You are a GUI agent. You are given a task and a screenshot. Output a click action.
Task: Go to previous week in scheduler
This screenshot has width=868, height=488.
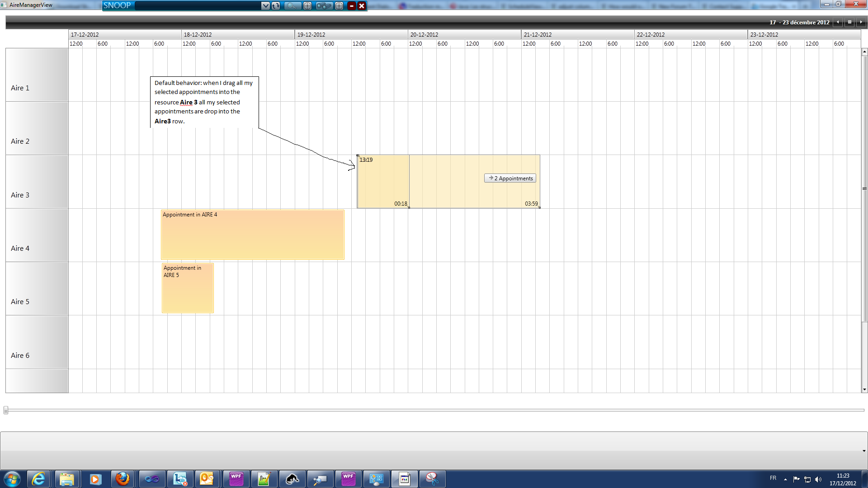pos(838,22)
